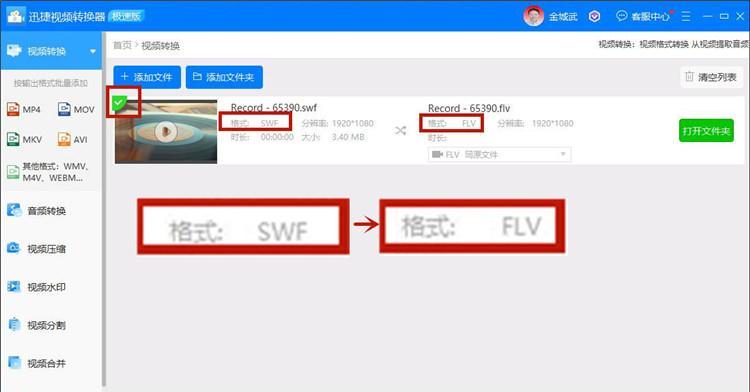Click the shuffle convert icon between files
Screen dimensions: 750x392
point(400,131)
